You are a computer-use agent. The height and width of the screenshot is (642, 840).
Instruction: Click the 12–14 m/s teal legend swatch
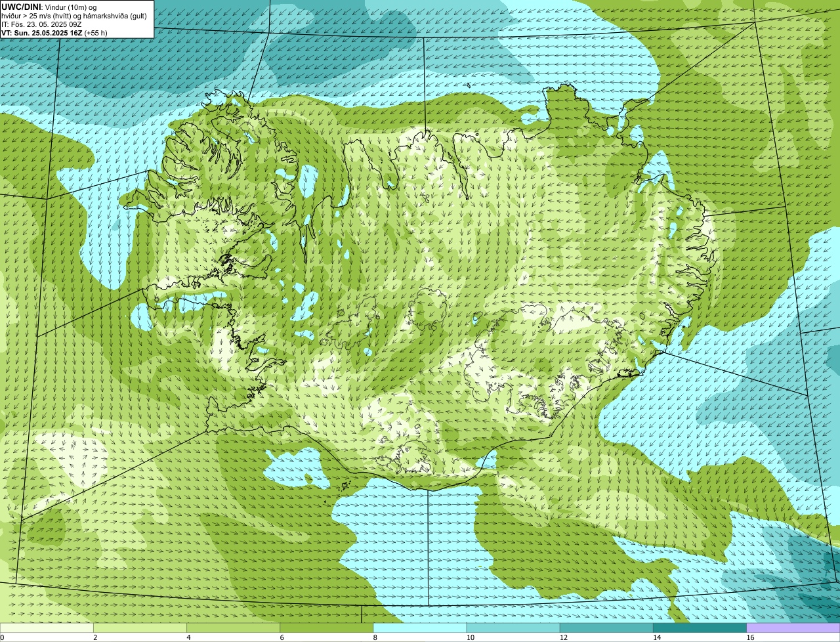606,628
